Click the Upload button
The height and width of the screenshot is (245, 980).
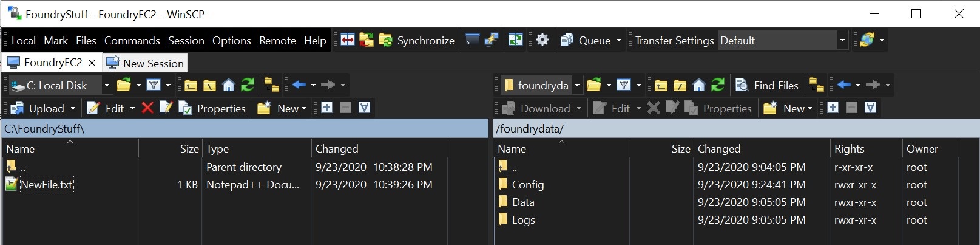click(x=38, y=108)
